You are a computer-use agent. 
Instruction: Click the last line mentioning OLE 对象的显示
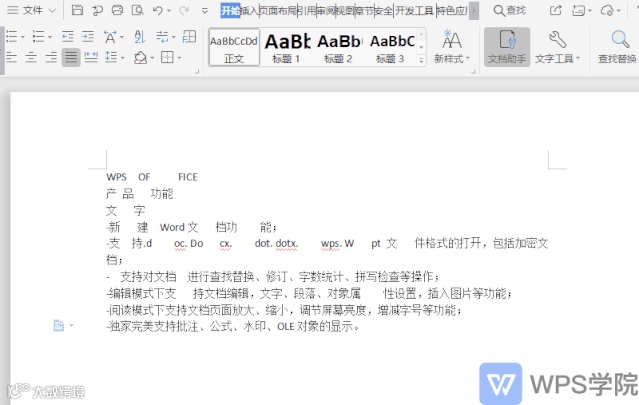(233, 327)
